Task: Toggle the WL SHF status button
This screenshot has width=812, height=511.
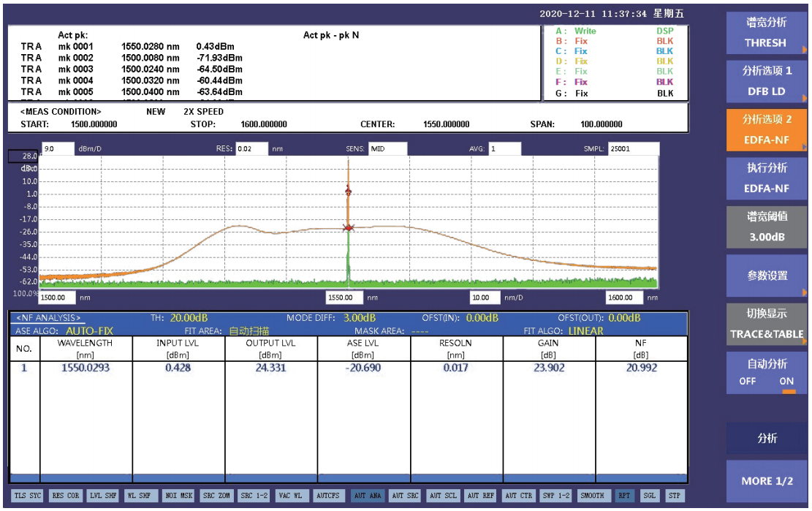Action: [x=140, y=496]
